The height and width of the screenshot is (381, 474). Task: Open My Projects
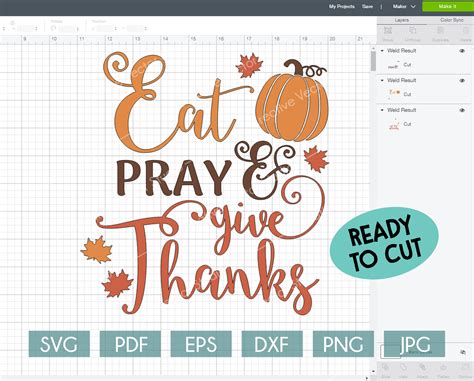click(x=342, y=6)
